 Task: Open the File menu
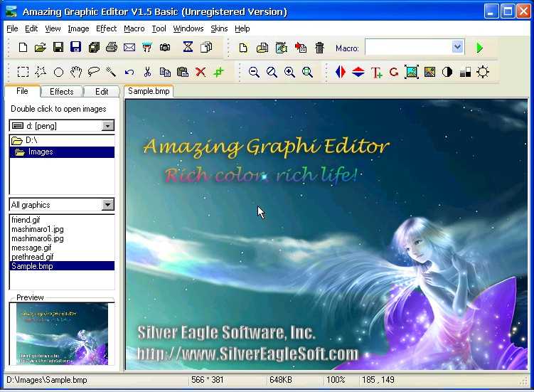[x=12, y=28]
